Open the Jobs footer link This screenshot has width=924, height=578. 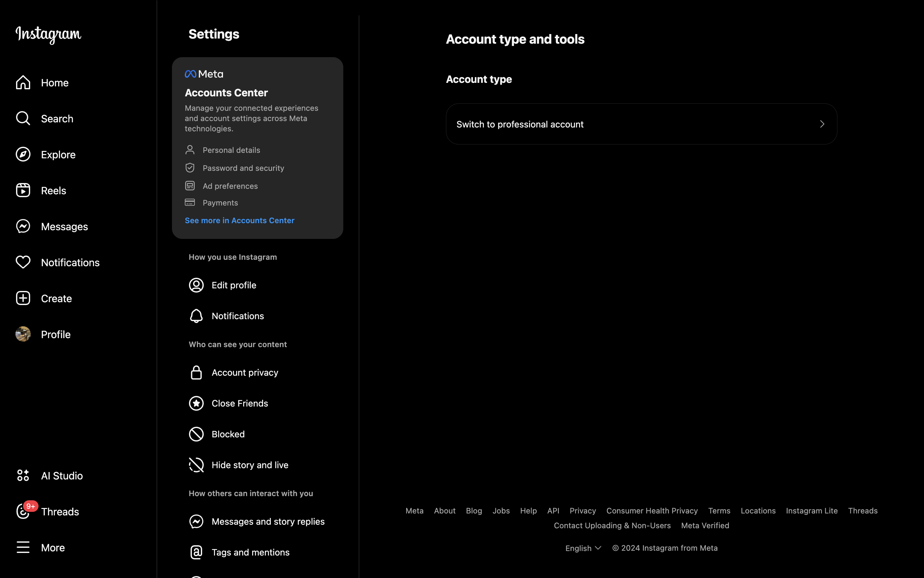click(x=501, y=511)
